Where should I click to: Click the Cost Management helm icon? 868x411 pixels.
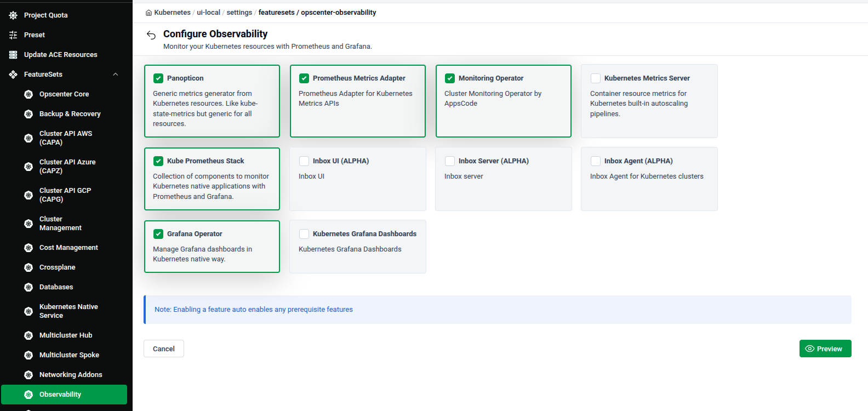[28, 248]
